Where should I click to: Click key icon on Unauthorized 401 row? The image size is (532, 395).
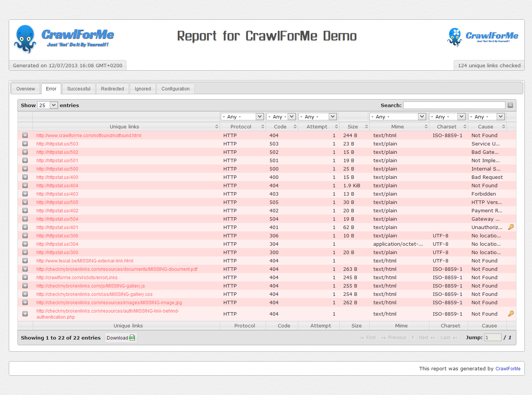[x=511, y=227]
